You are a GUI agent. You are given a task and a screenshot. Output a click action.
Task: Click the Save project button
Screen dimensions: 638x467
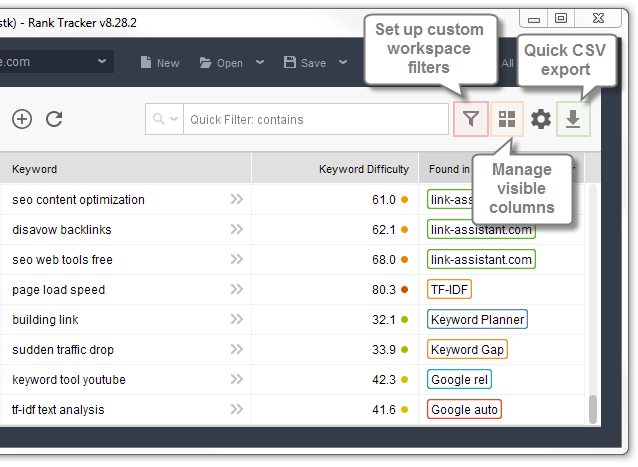coord(305,63)
